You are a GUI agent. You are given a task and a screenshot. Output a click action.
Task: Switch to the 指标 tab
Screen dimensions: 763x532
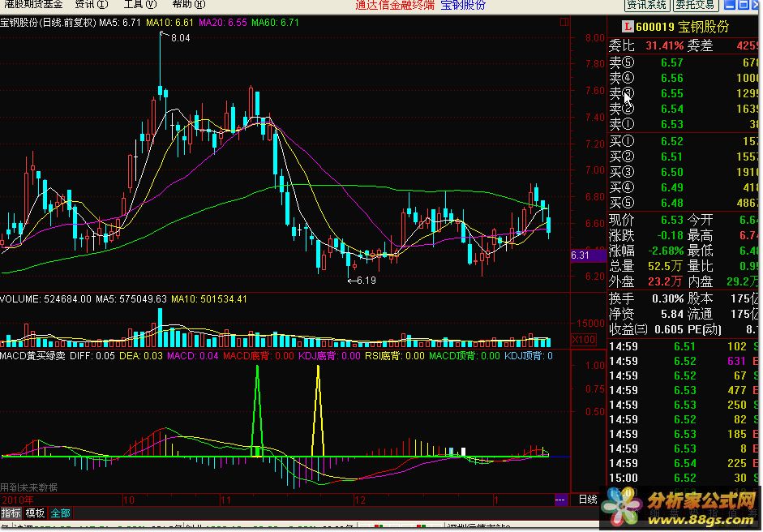(x=11, y=513)
